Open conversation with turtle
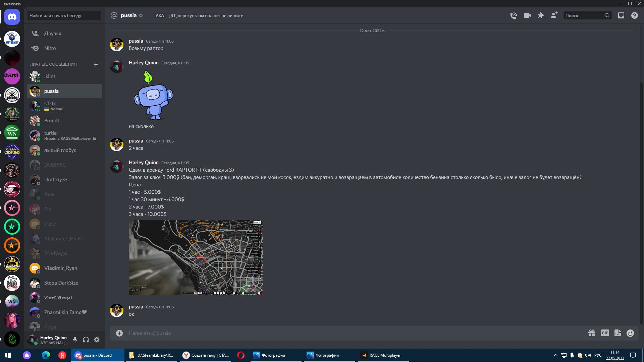The height and width of the screenshot is (362, 644). 64,135
